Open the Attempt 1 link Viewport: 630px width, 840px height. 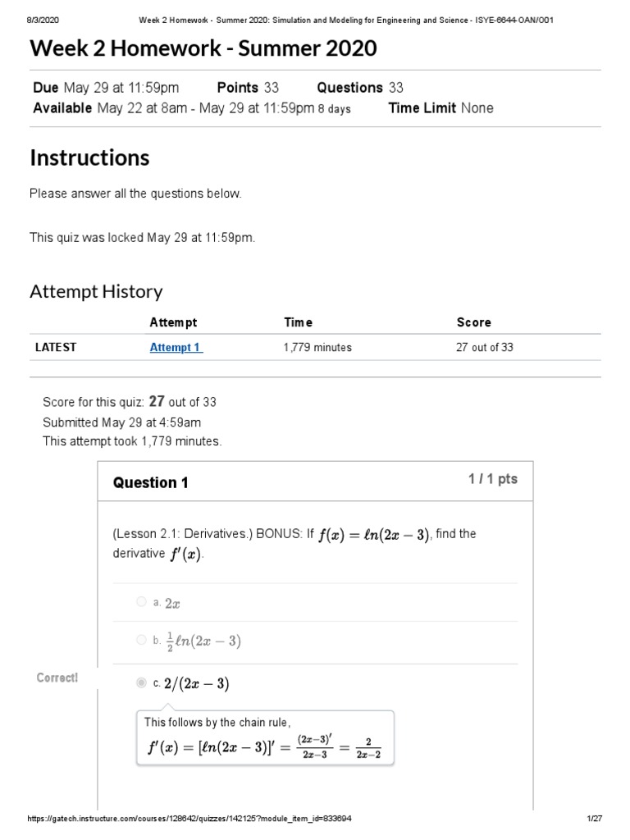click(176, 347)
